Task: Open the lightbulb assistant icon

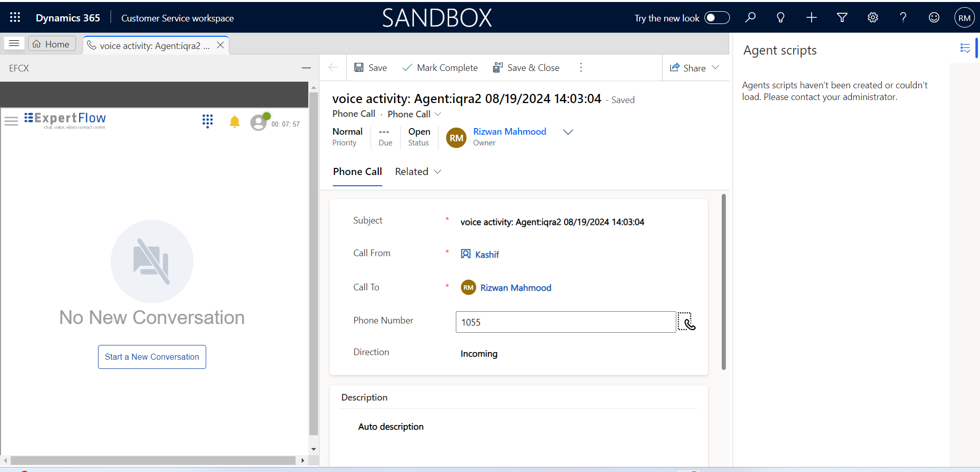Action: tap(780, 17)
